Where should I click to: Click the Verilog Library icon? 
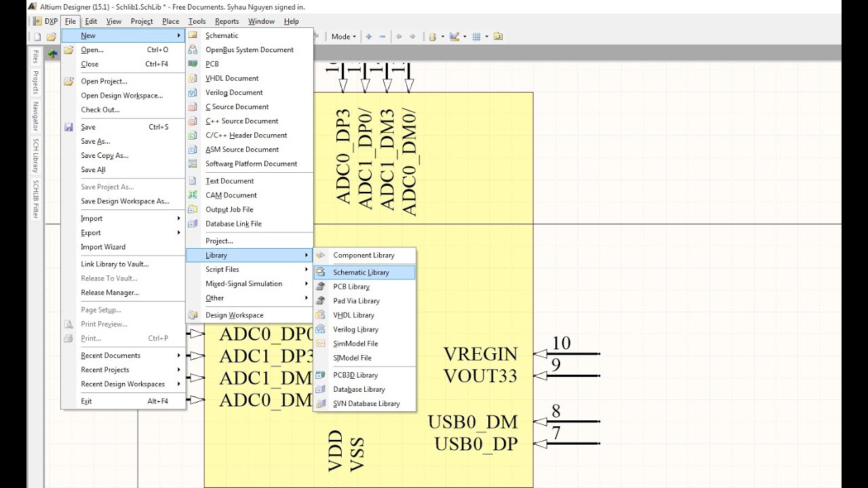(x=321, y=329)
